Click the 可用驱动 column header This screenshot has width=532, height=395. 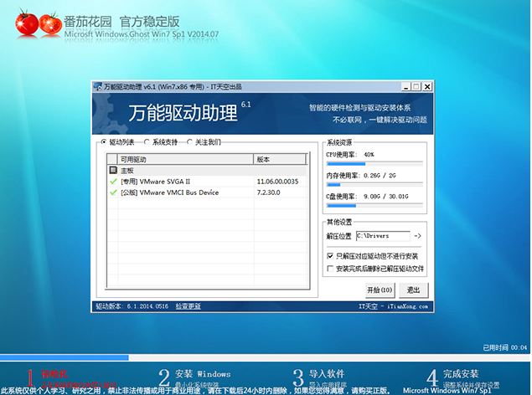pos(185,159)
